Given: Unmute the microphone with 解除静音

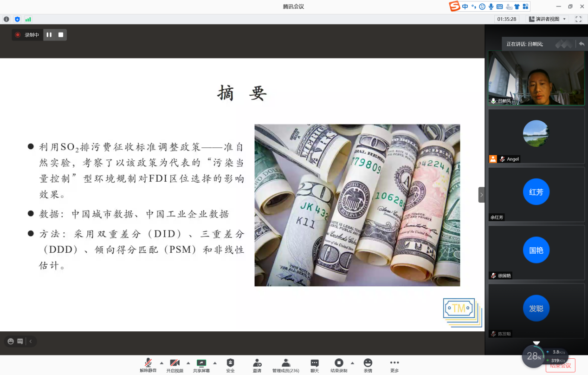Looking at the screenshot, I should pyautogui.click(x=148, y=365).
